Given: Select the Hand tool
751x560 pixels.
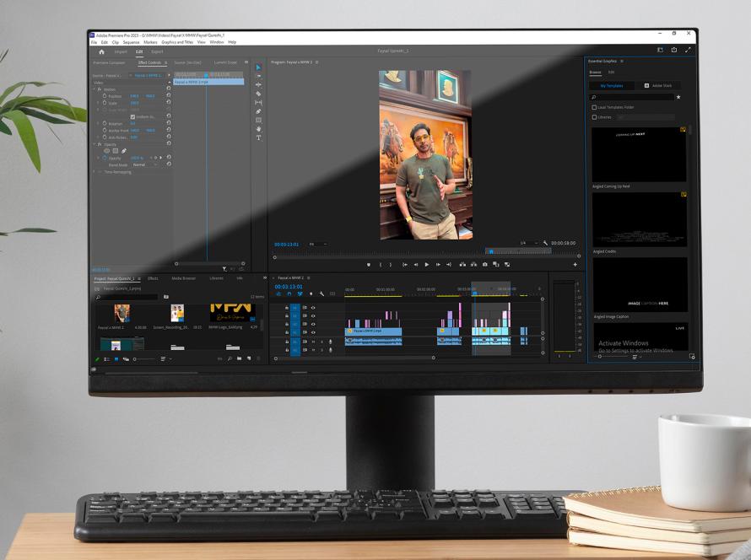Looking at the screenshot, I should coord(259,129).
